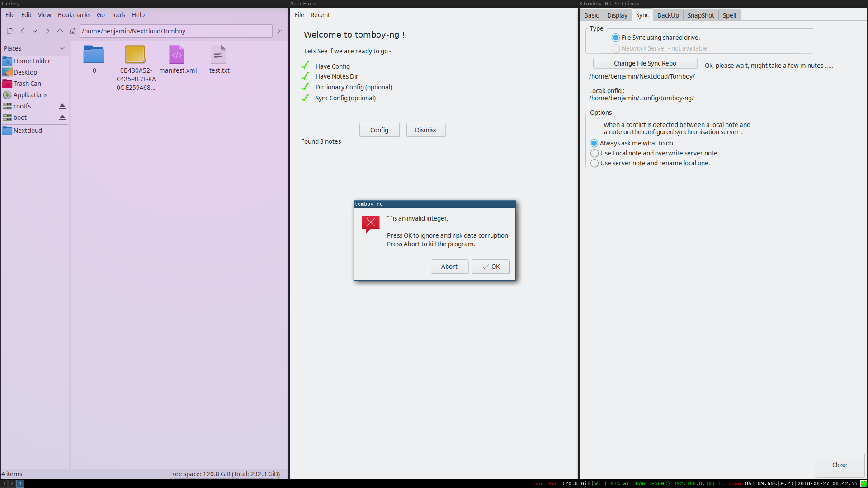Open File menu in MainForm window
Image resolution: width=868 pixels, height=488 pixels.
299,15
